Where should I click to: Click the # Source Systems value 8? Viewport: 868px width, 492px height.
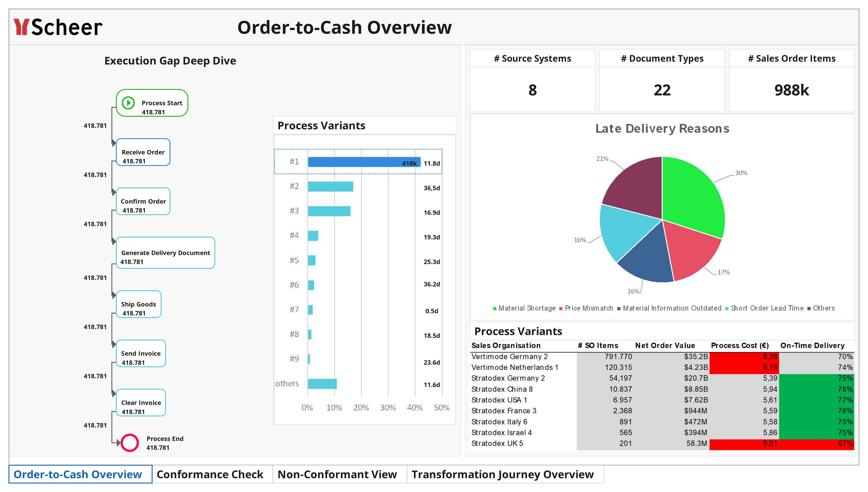pyautogui.click(x=532, y=90)
